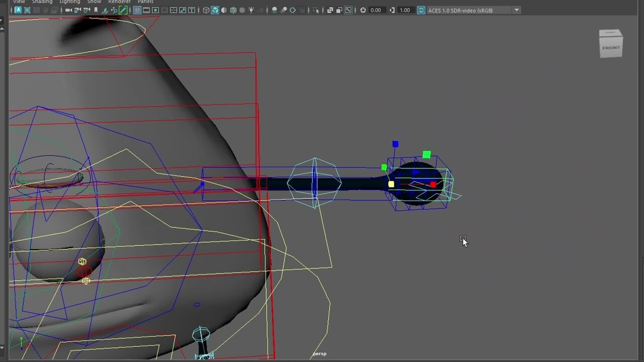Click the gamma value field showing 1.00
This screenshot has height=362, width=644.
(x=405, y=10)
